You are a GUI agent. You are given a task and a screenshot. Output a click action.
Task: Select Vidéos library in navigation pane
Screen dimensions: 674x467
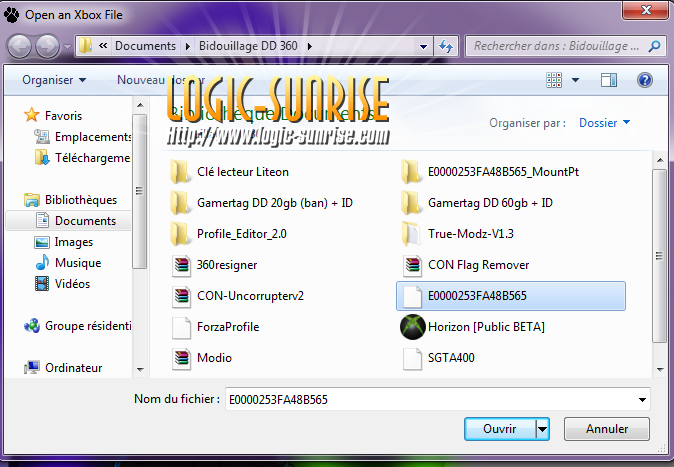point(72,284)
